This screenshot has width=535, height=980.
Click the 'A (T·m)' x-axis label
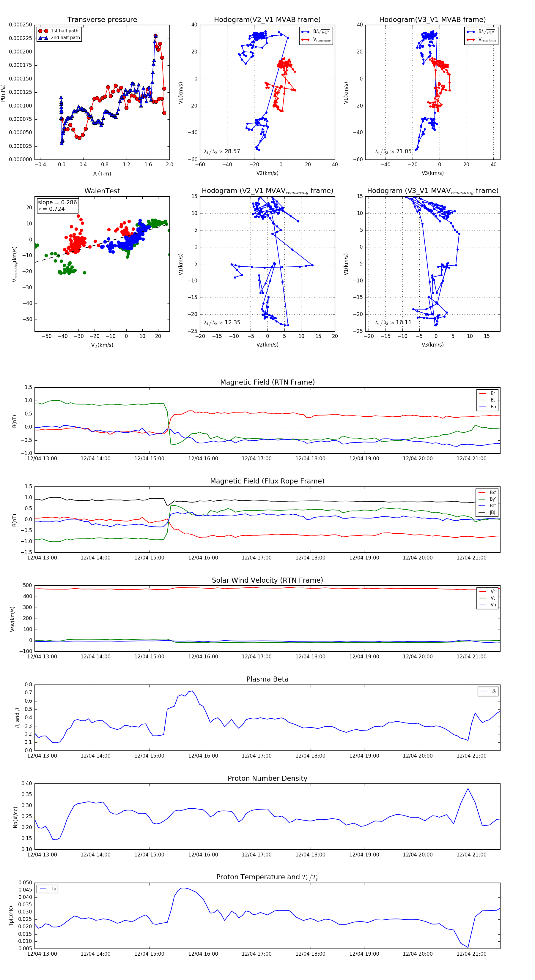(102, 174)
